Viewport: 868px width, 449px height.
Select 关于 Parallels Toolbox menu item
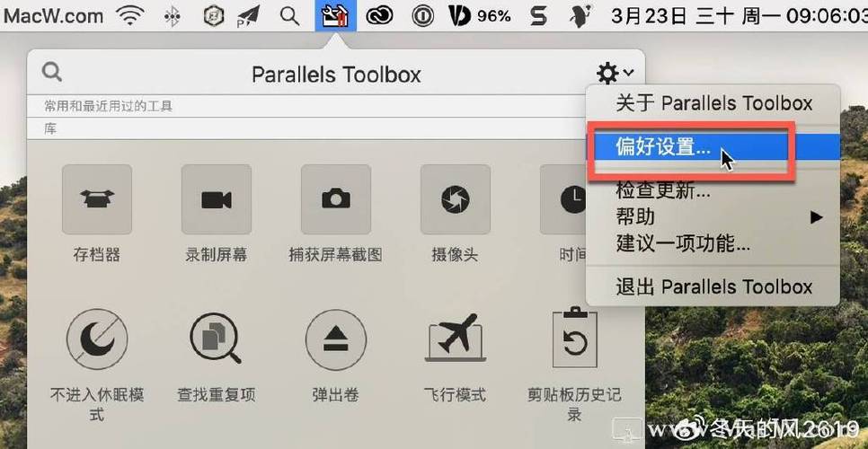(x=713, y=103)
